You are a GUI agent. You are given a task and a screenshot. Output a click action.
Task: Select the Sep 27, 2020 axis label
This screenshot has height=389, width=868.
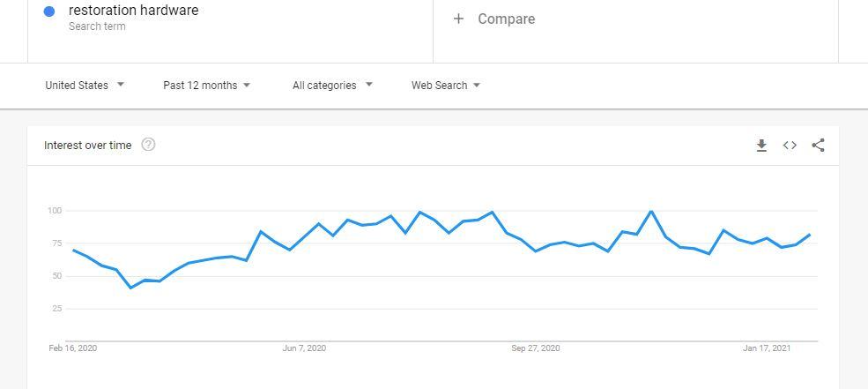tap(535, 348)
